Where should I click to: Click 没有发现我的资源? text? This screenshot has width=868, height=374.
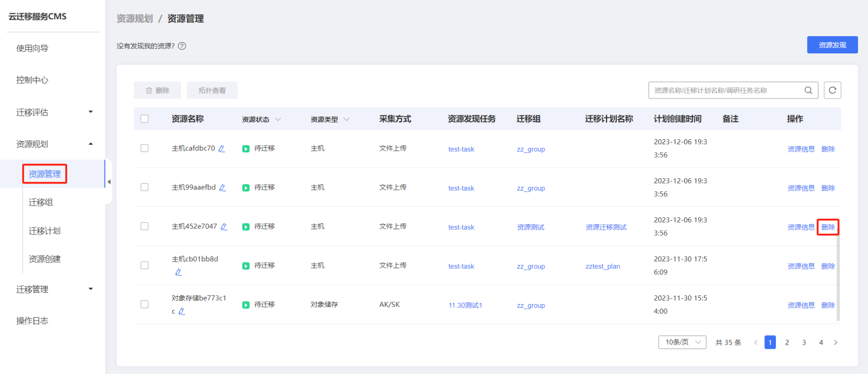146,46
